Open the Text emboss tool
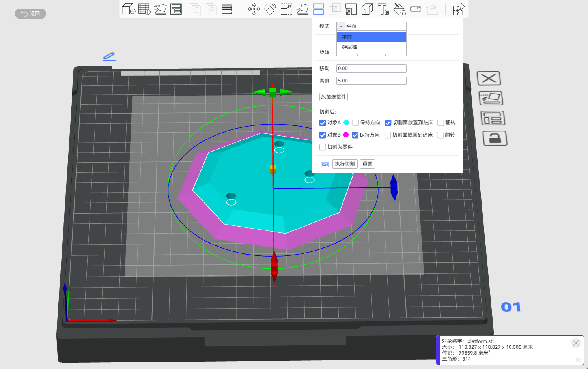The image size is (588, 369). [x=383, y=9]
